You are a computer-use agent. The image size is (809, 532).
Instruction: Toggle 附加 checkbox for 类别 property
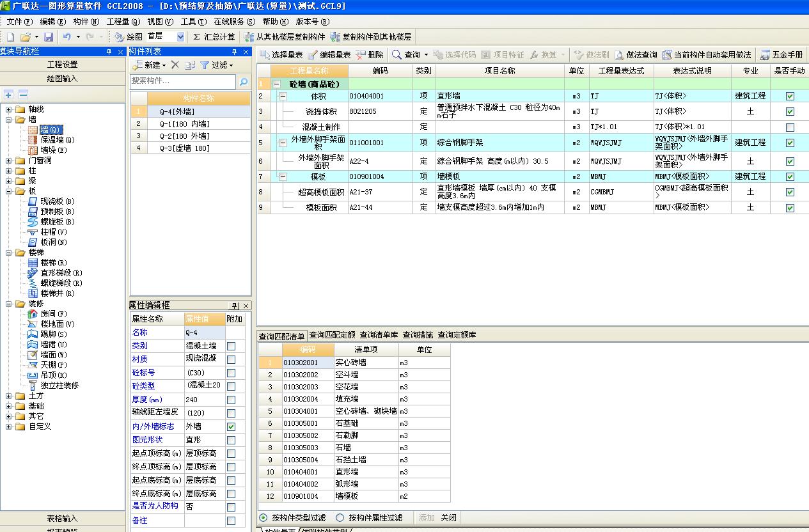tap(231, 346)
